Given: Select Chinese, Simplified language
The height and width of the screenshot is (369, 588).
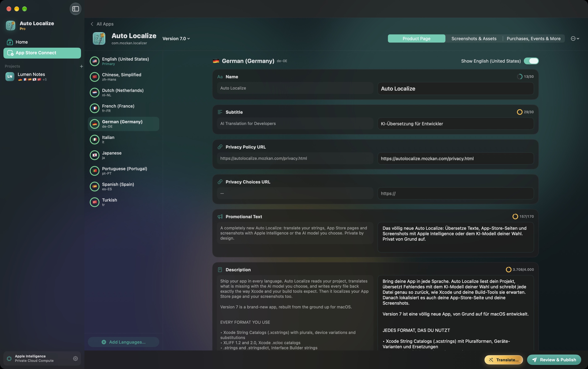Looking at the screenshot, I should tap(123, 77).
